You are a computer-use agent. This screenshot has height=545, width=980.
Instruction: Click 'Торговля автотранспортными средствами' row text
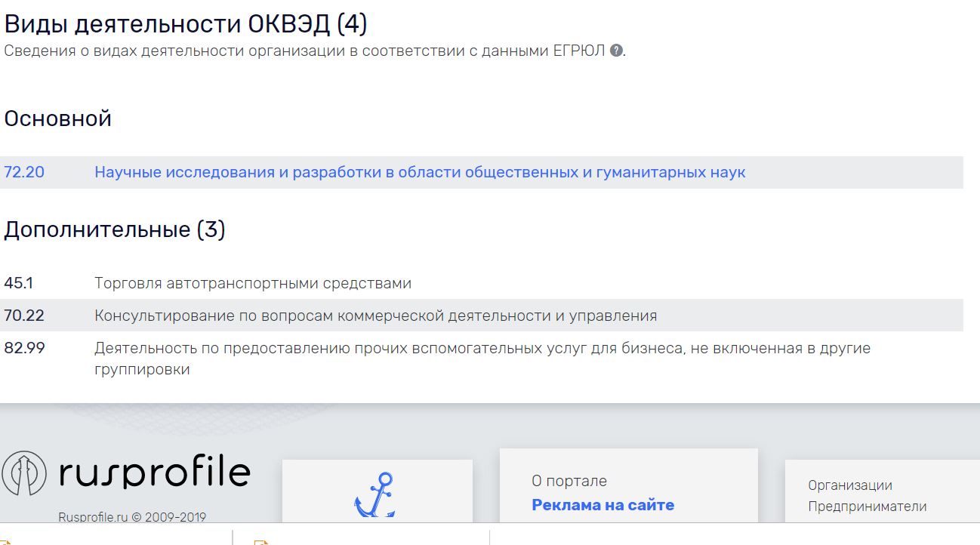click(x=252, y=284)
